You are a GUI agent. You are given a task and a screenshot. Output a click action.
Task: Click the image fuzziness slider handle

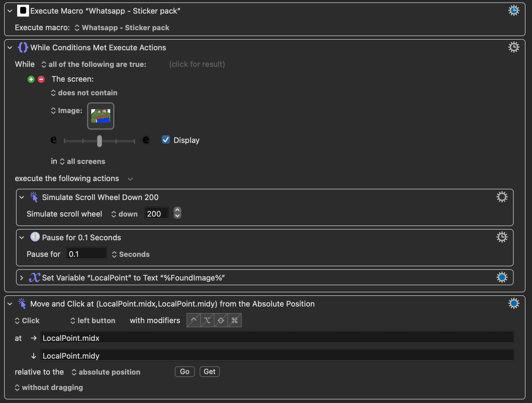click(x=100, y=141)
